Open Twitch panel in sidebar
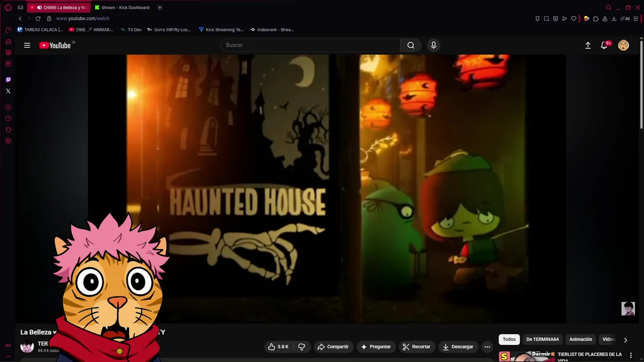This screenshot has height=362, width=644. click(8, 79)
